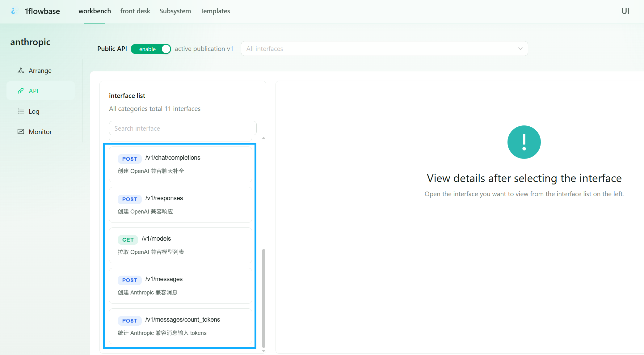Click the POST badge for /v1/chat/completions
Screen dimensions: 644x355
coord(130,159)
